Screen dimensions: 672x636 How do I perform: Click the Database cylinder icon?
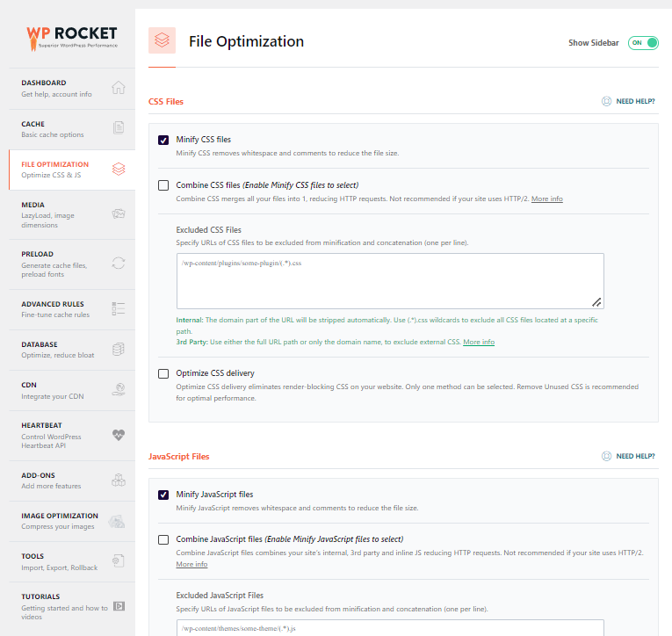coord(119,350)
